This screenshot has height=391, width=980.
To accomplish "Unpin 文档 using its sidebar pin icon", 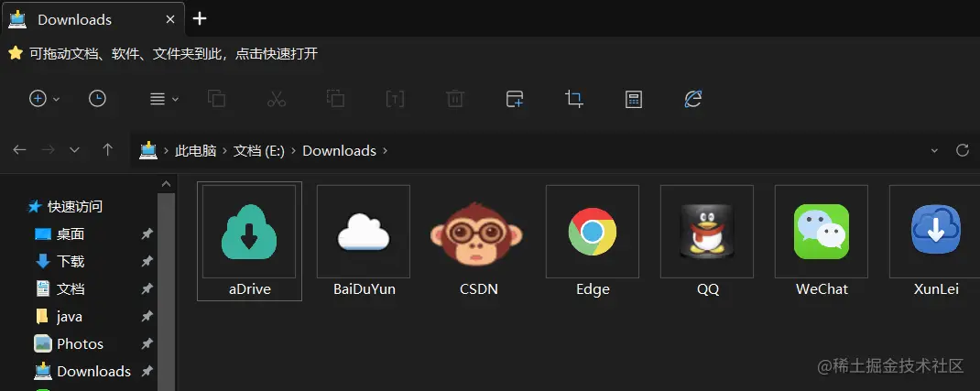I will click(147, 288).
